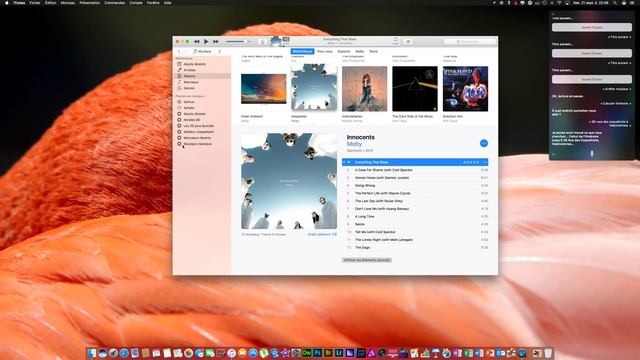Viewport: 640px width, 360px height.
Task: Select Artistes in the library sidebar
Action: (203, 70)
